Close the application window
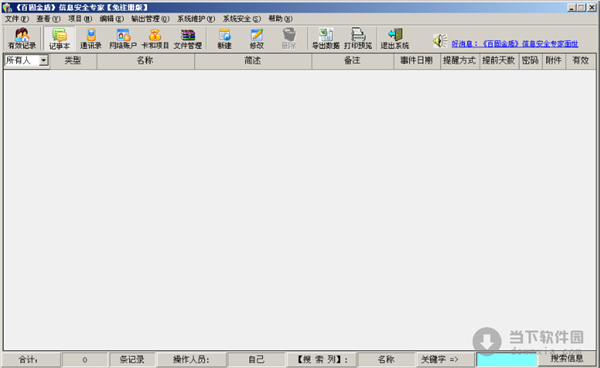The image size is (600, 368). click(592, 7)
